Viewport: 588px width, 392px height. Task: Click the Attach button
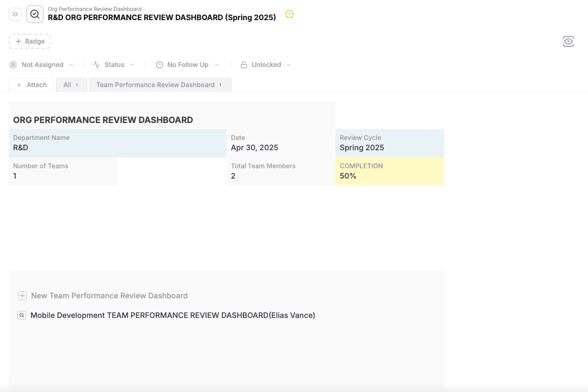(x=31, y=85)
